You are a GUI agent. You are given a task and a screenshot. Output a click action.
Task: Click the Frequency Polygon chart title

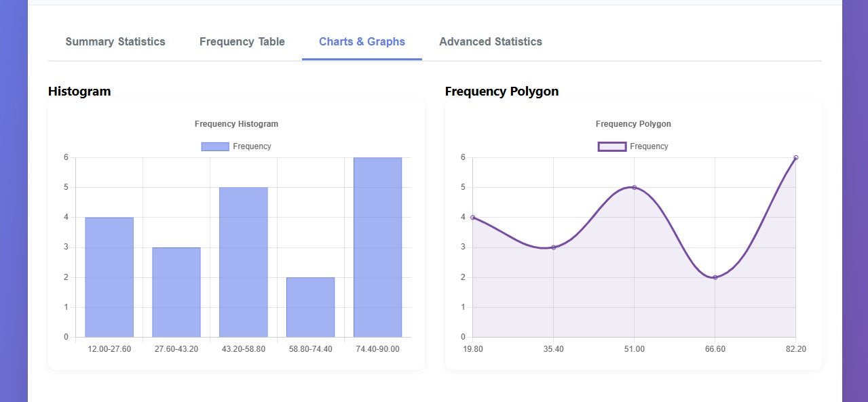click(633, 124)
